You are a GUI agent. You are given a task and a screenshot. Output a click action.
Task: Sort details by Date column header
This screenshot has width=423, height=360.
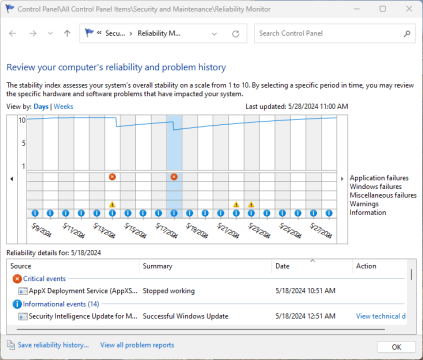[312, 266]
